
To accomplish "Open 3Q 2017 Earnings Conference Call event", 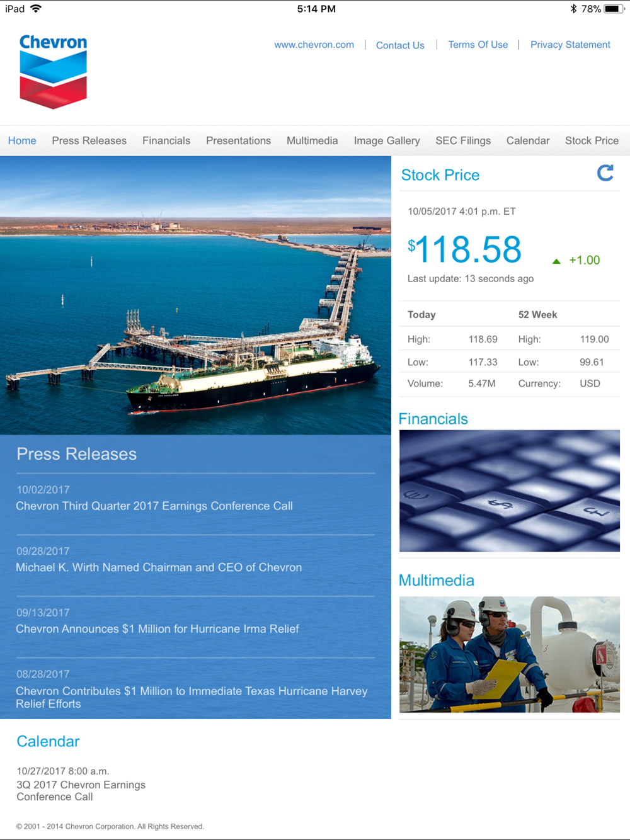I will (x=81, y=790).
